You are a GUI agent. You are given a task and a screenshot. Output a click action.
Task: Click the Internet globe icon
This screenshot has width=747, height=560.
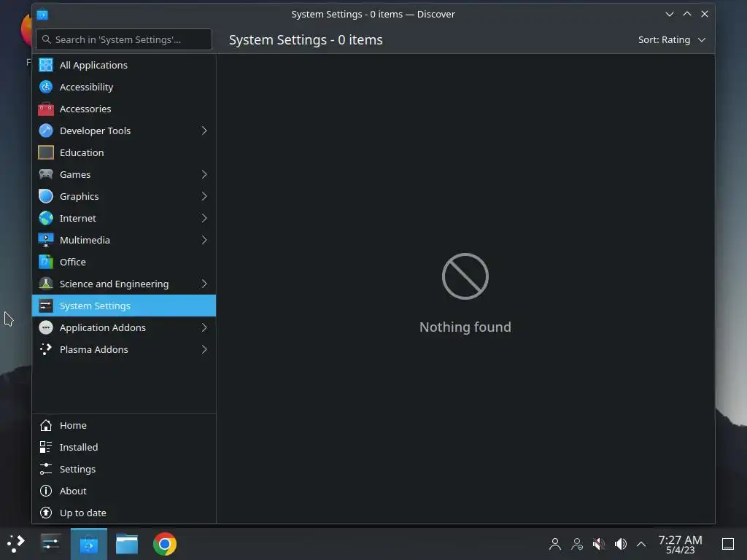click(x=46, y=218)
